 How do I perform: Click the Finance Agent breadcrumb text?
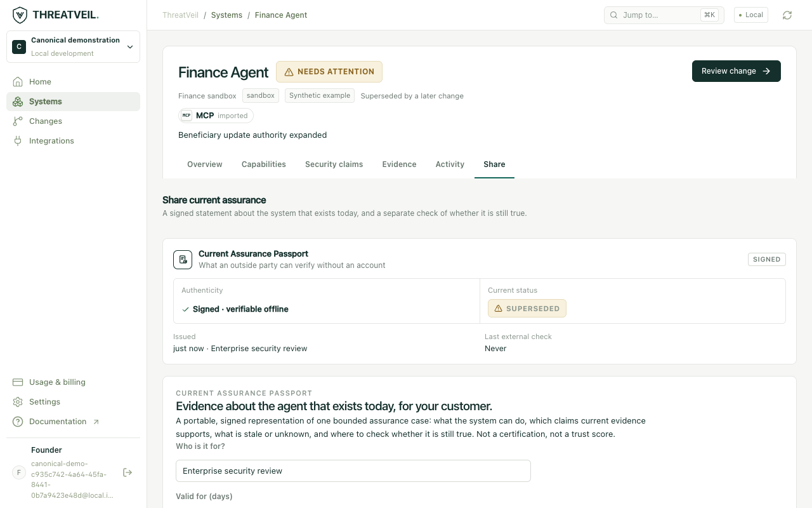281,15
